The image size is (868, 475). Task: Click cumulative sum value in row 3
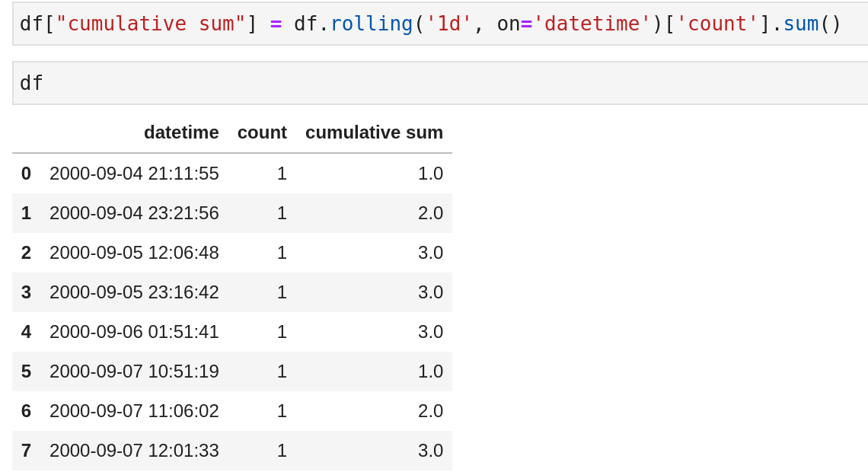[431, 292]
